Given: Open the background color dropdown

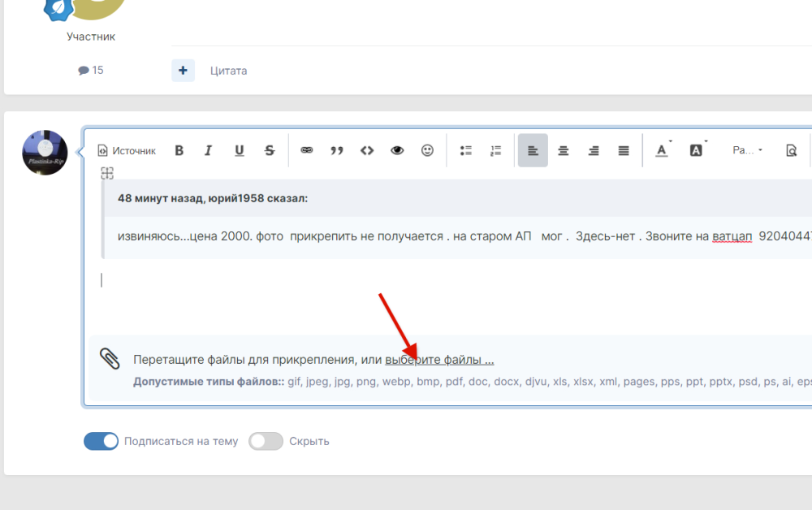Looking at the screenshot, I should point(697,150).
